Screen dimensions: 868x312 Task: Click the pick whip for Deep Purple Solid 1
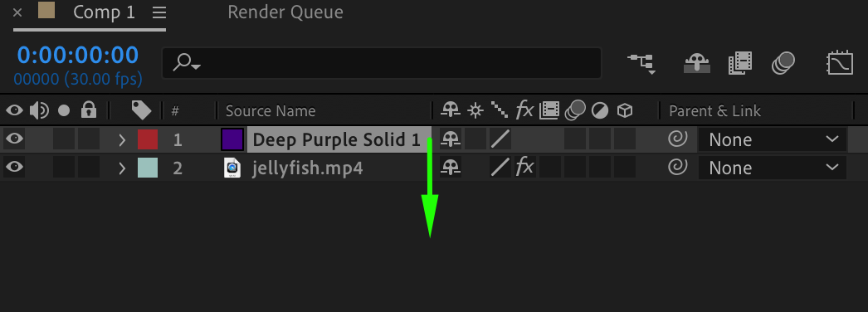678,139
